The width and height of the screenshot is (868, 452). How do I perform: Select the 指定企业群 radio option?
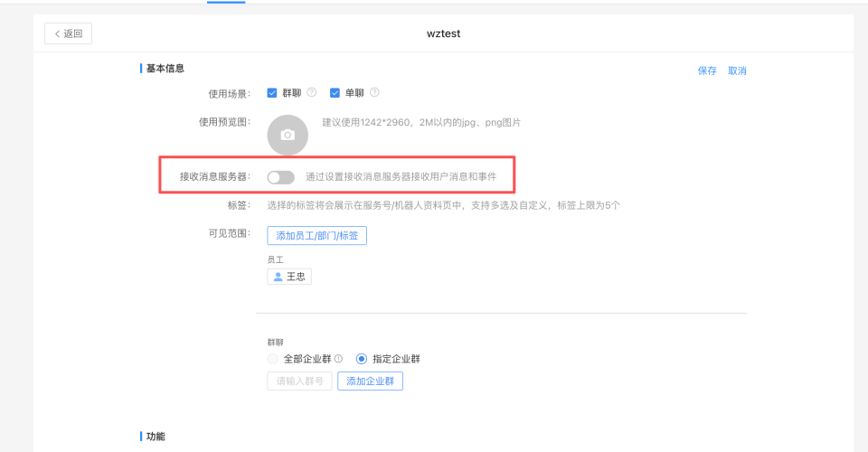coord(361,359)
